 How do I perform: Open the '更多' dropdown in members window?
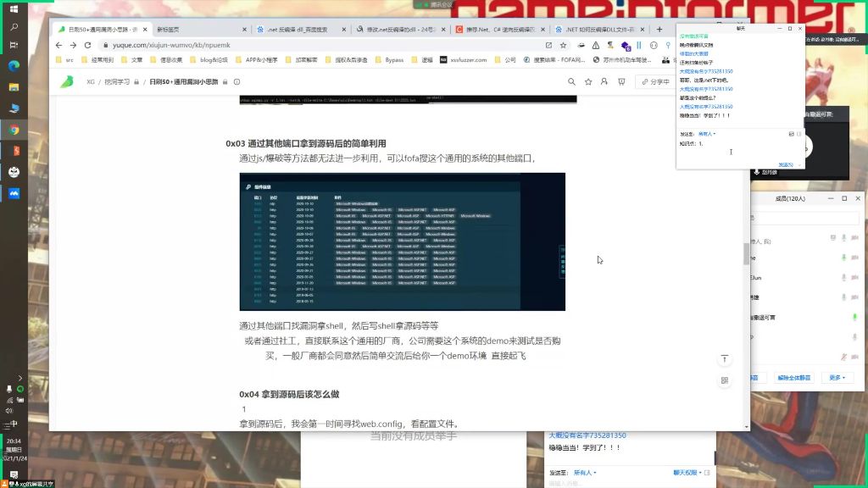point(837,378)
